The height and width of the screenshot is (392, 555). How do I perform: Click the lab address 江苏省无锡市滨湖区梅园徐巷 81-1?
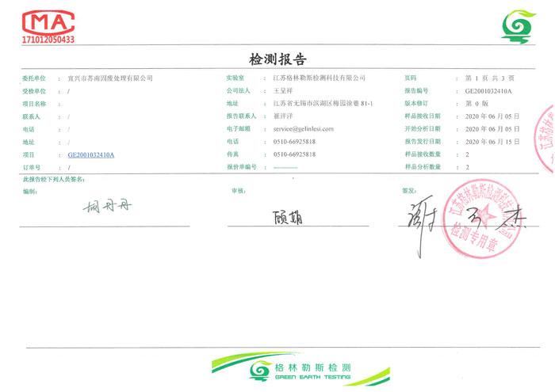322,104
